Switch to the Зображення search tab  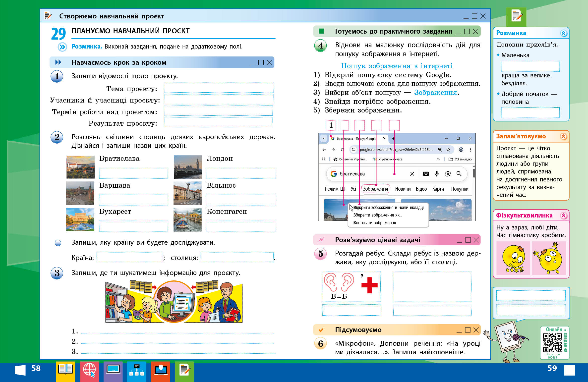pyautogui.click(x=375, y=189)
